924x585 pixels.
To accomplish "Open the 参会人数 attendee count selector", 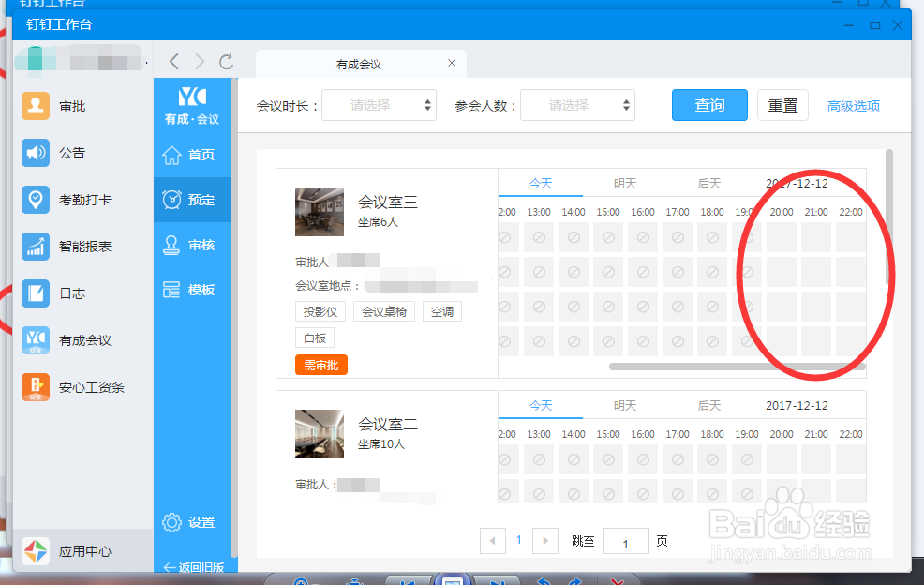I will click(x=577, y=105).
